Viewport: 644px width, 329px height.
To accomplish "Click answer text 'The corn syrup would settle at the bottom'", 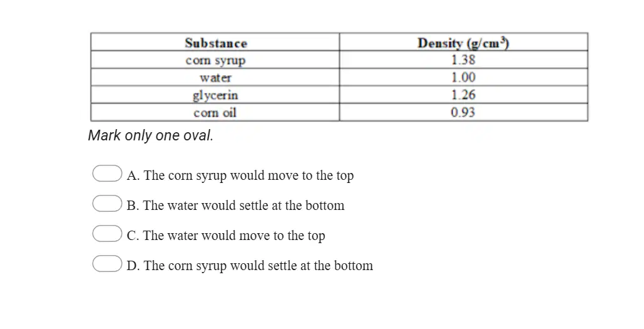I will point(258,266).
